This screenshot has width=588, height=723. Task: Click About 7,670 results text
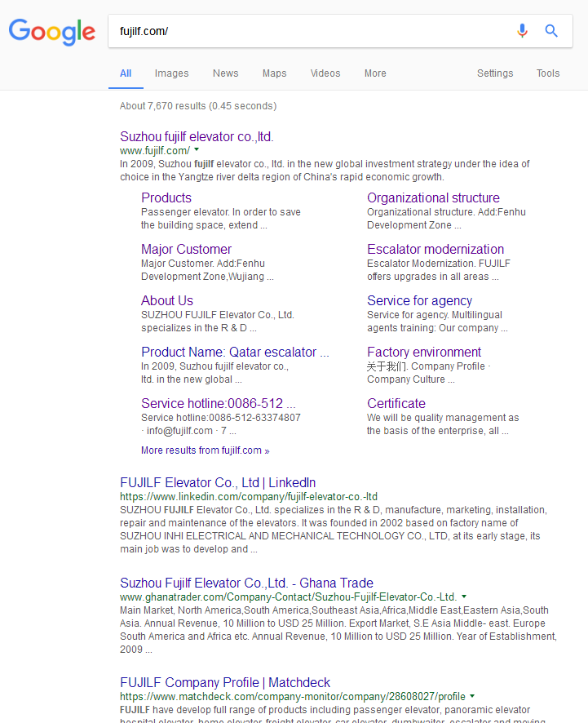pos(198,106)
